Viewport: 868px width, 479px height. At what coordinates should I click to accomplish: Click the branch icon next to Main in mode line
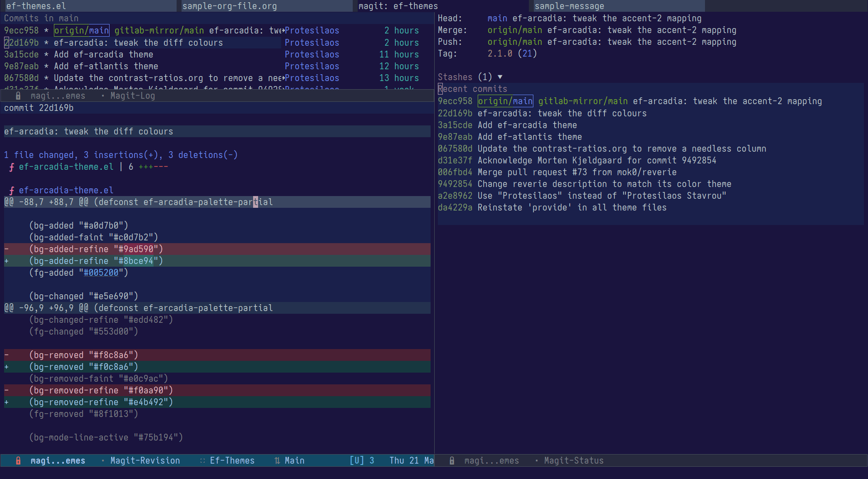(x=277, y=460)
